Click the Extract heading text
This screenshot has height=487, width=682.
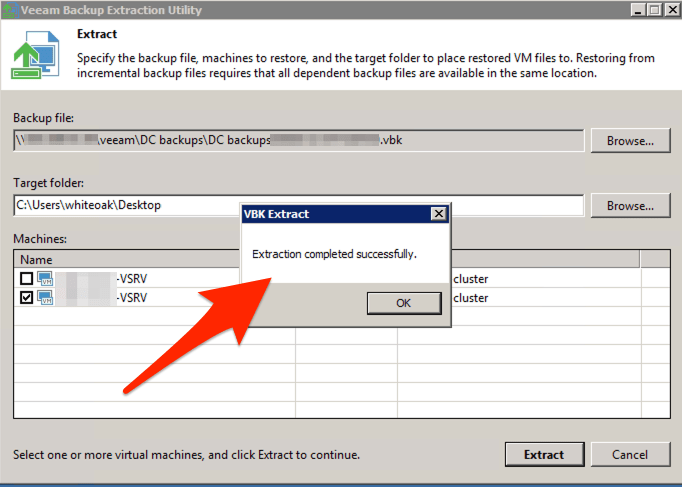(x=97, y=34)
